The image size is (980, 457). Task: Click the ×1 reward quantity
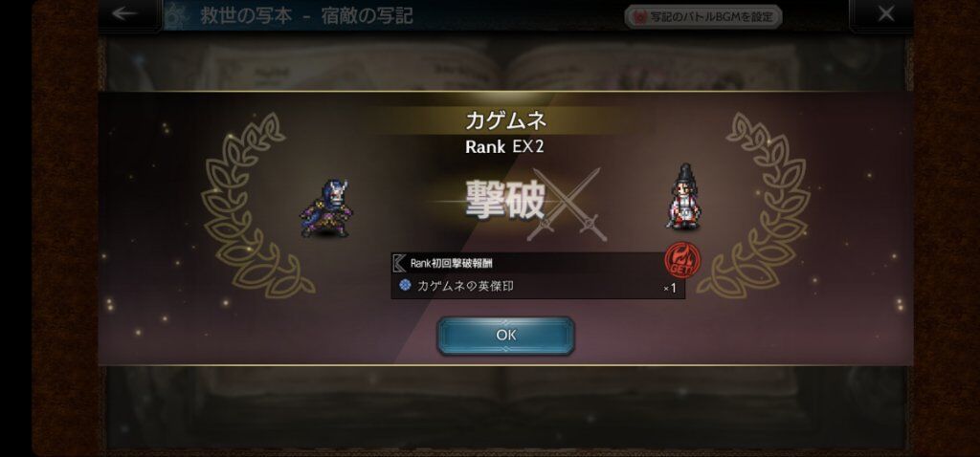[x=669, y=289]
